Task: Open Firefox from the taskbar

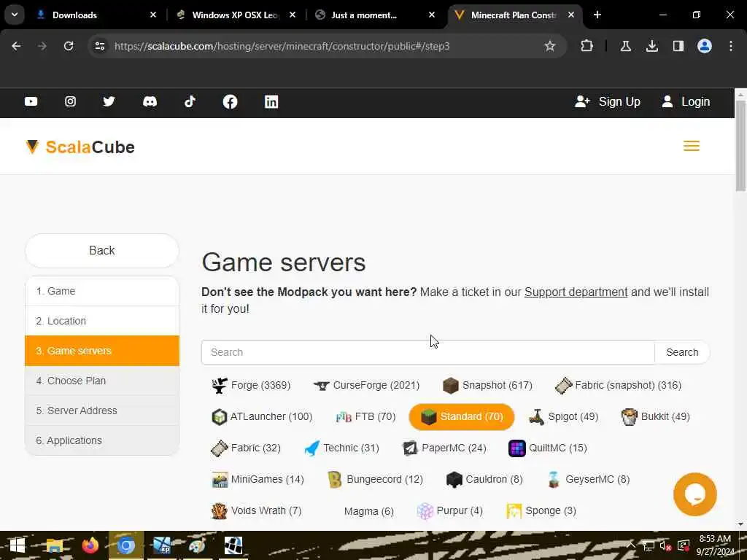Action: pos(90,545)
